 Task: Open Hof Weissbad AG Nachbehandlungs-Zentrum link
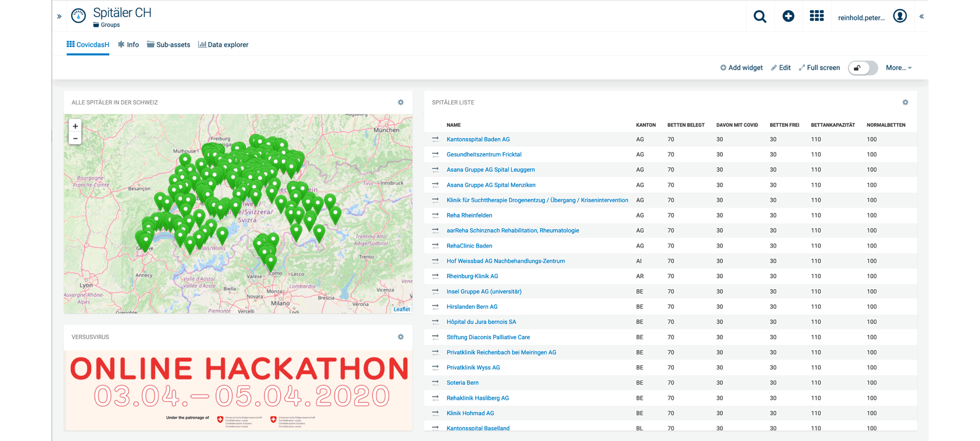tap(506, 261)
